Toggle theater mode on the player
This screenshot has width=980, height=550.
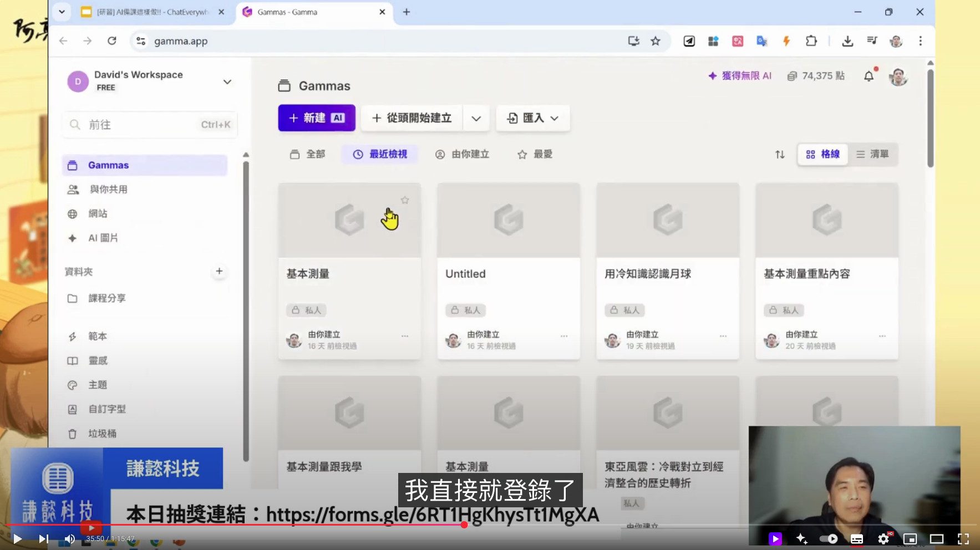point(937,538)
